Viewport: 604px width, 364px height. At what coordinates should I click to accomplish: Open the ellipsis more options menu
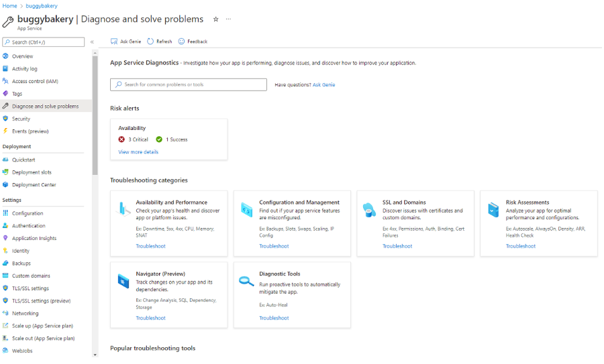228,19
